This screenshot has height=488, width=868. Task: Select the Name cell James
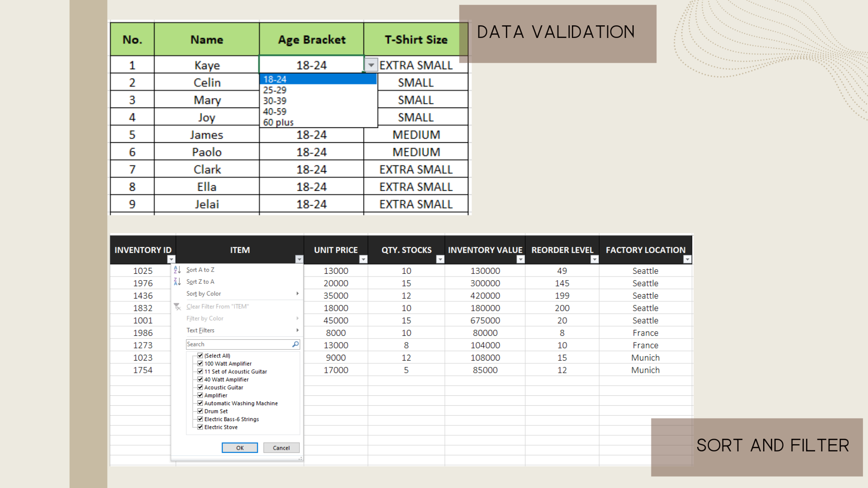(x=207, y=135)
